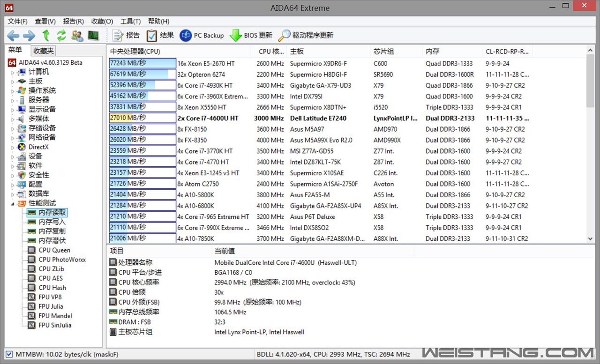Click the scroll down arrow of results list
The height and width of the screenshot is (364, 600).
(x=591, y=238)
